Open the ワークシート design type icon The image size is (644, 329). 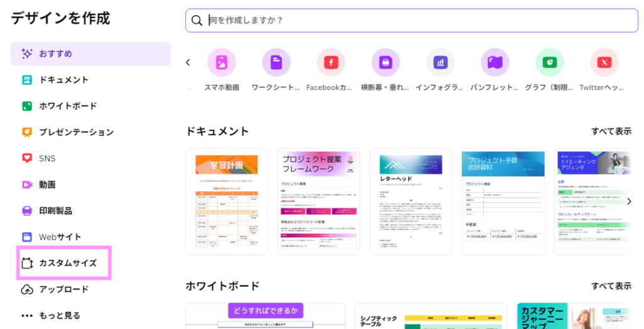(276, 62)
